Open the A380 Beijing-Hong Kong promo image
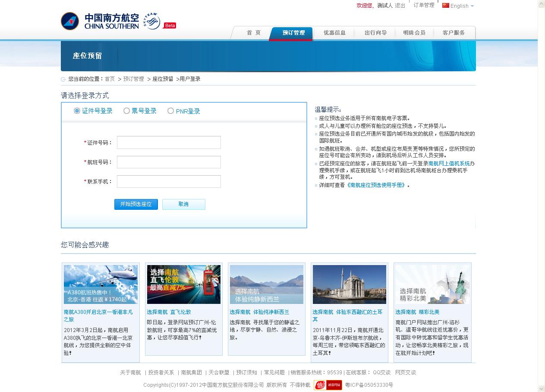Viewport: 545px width, 392px height. (x=101, y=285)
